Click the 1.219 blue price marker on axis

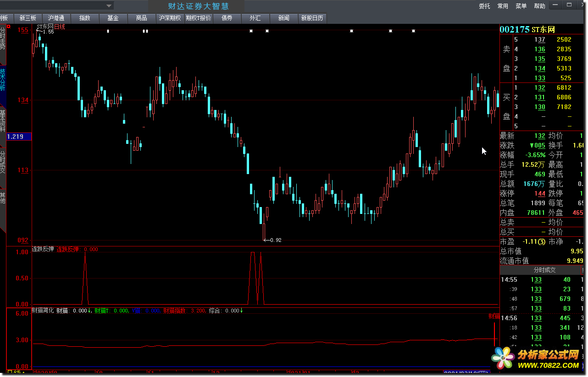(18, 137)
